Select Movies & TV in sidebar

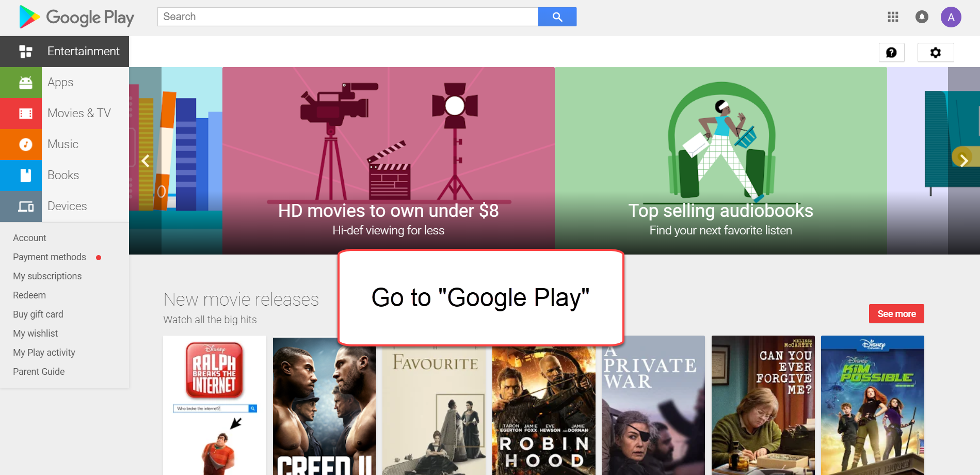[79, 114]
